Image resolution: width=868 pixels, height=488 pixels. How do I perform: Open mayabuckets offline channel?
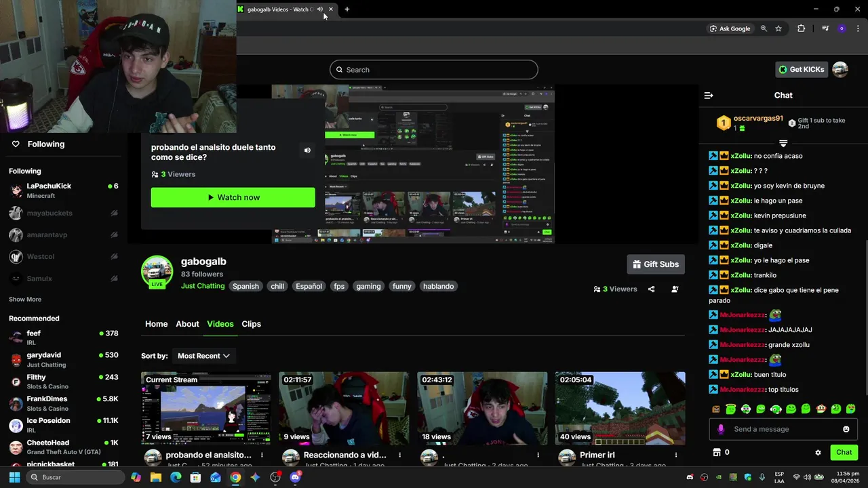coord(64,213)
